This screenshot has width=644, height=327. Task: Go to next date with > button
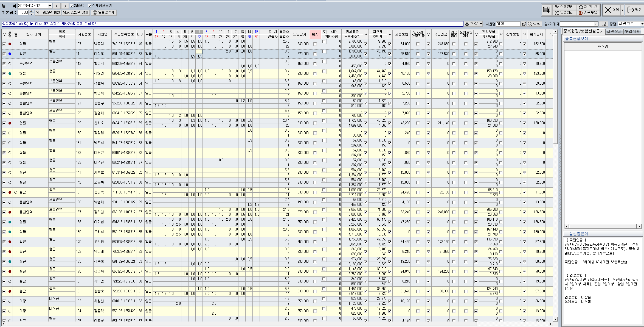pyautogui.click(x=65, y=6)
